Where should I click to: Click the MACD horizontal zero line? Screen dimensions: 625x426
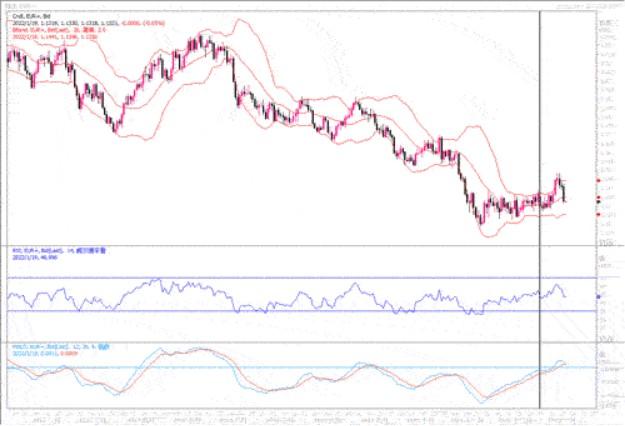[300, 367]
